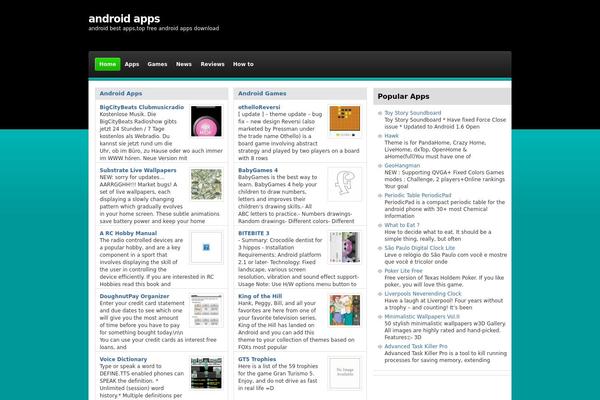
Task: Open the Voice Dictionary thumbnail image
Action: click(x=206, y=373)
